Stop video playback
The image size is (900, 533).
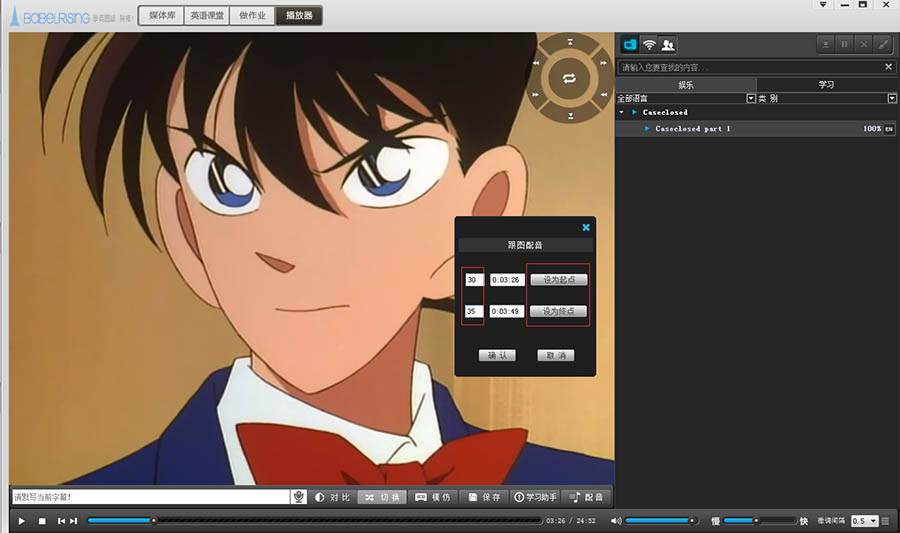42,521
